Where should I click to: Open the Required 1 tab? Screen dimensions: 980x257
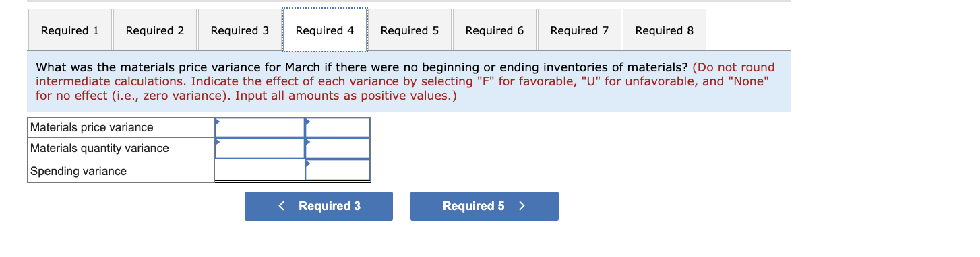click(x=70, y=30)
